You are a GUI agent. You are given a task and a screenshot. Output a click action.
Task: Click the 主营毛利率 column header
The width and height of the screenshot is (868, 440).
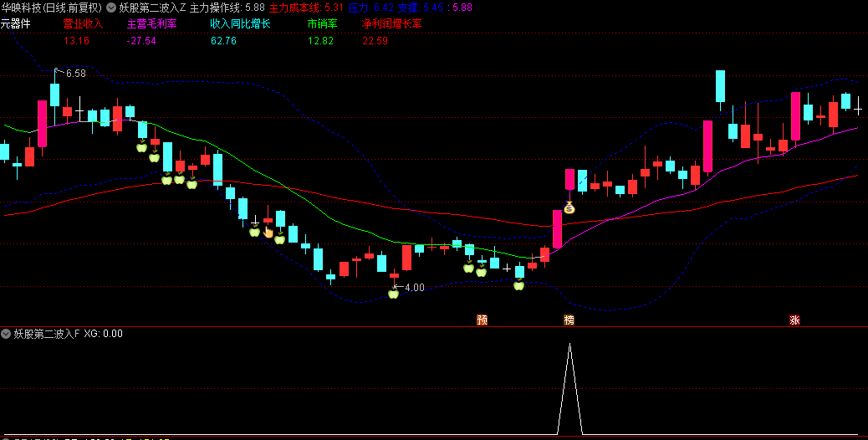point(151,24)
